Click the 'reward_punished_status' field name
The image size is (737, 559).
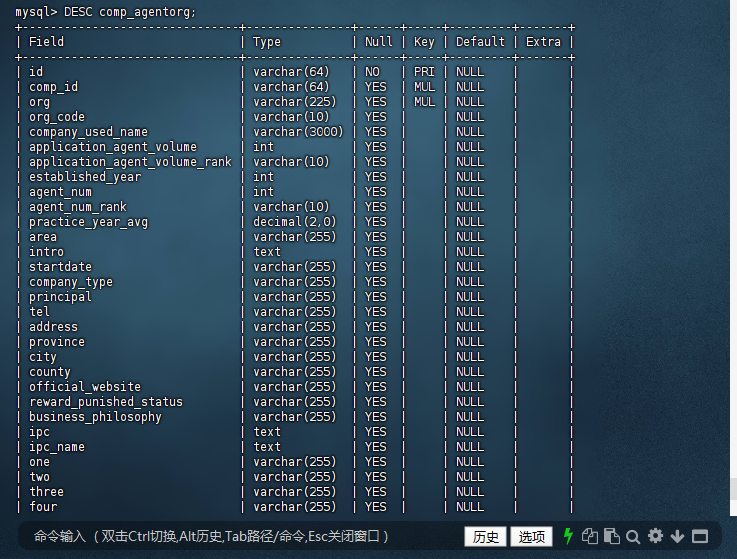click(x=106, y=402)
